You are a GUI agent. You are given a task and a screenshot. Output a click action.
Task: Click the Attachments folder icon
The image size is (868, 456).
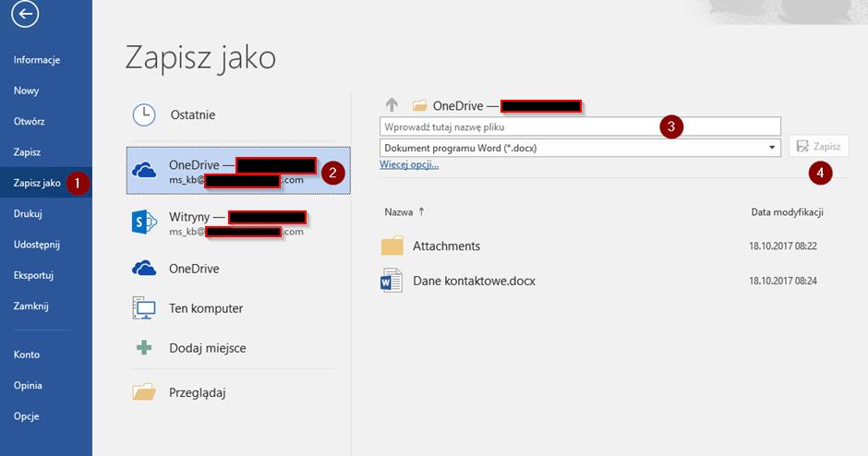coord(392,246)
